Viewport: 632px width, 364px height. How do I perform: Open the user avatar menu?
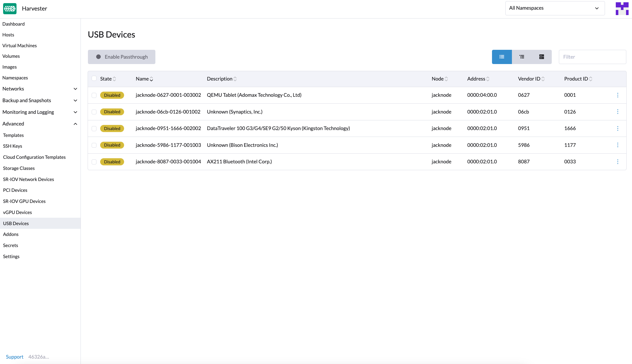622,9
